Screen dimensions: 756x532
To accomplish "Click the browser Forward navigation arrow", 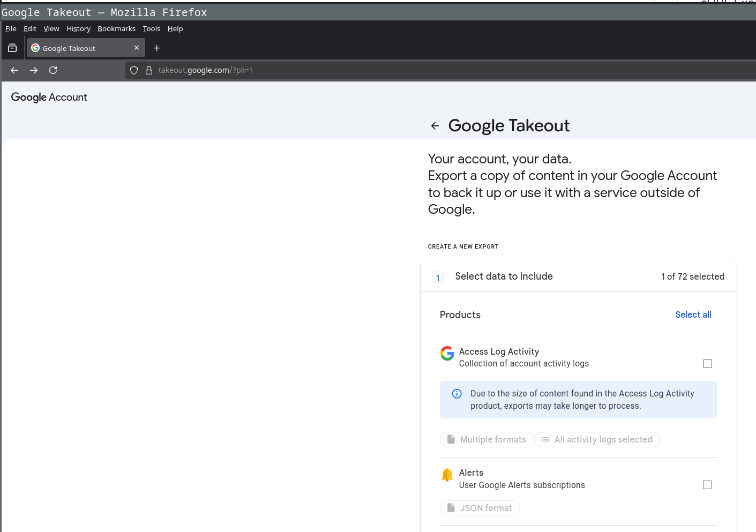I will point(34,70).
